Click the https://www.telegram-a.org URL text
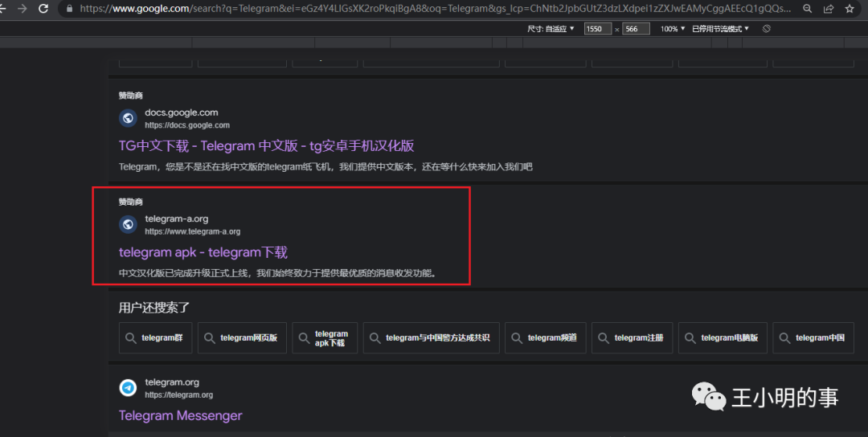The image size is (868, 437). point(193,232)
